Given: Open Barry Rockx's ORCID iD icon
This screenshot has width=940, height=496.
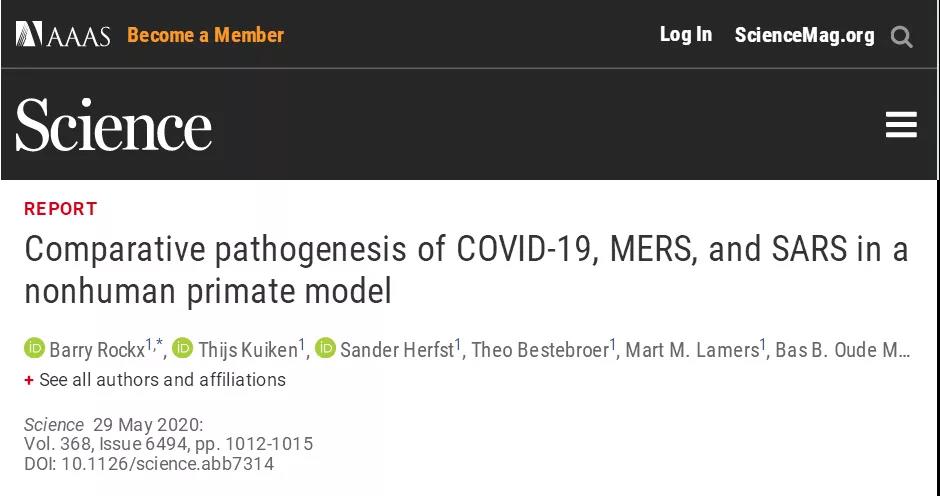Looking at the screenshot, I should click(35, 349).
